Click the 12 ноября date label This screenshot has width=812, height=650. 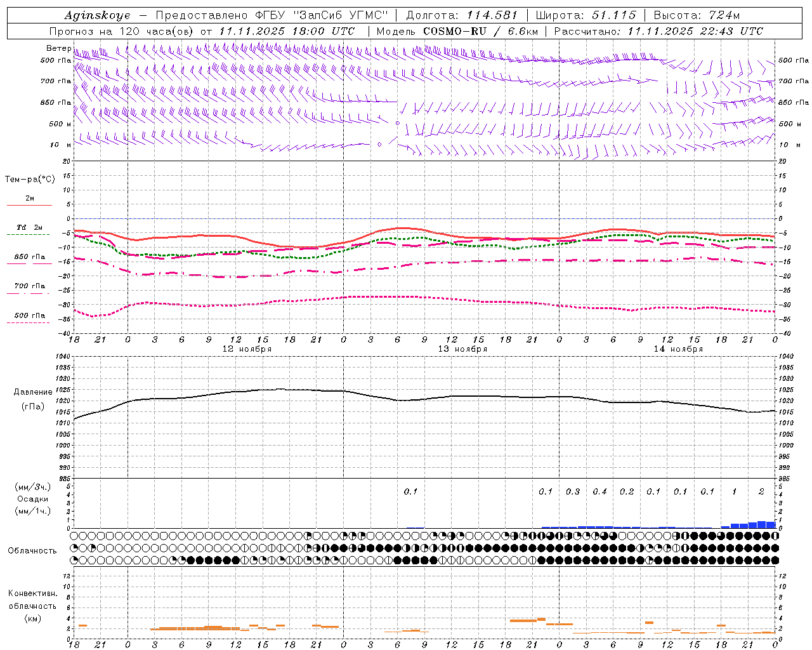click(247, 349)
